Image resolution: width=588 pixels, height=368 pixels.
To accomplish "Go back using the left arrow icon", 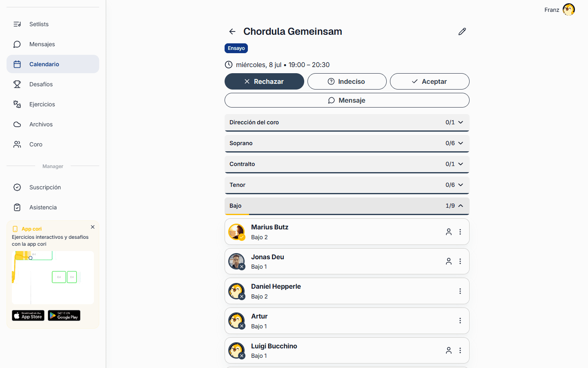I will click(x=232, y=31).
